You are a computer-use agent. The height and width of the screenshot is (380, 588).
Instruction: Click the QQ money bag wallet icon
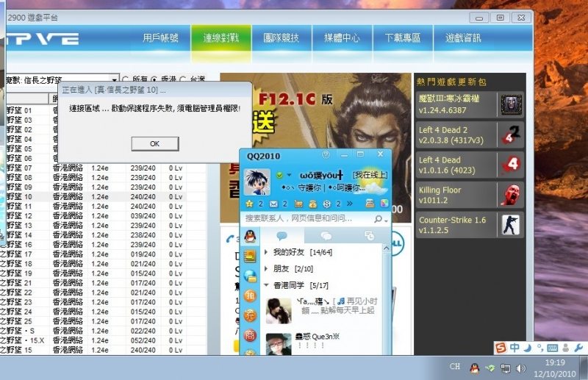313,204
